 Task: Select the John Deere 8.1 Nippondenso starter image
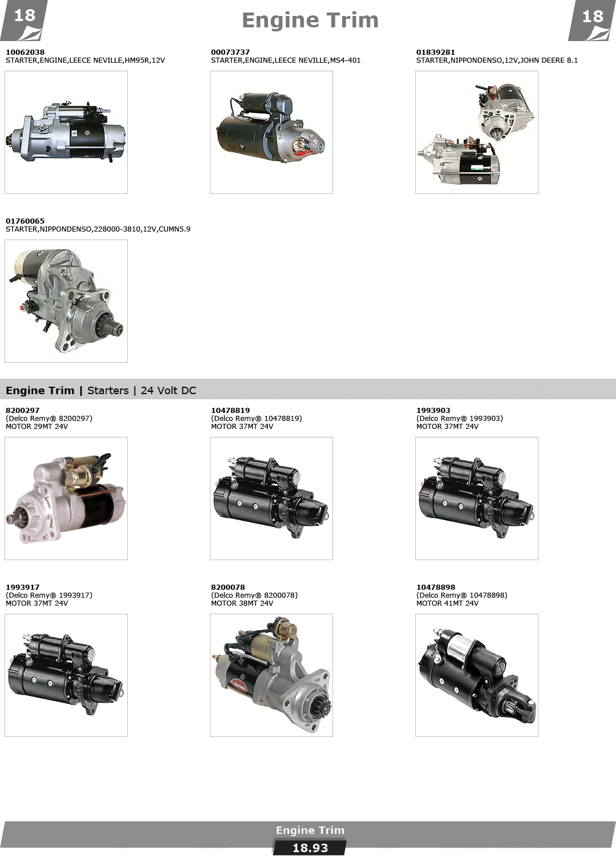[x=477, y=132]
